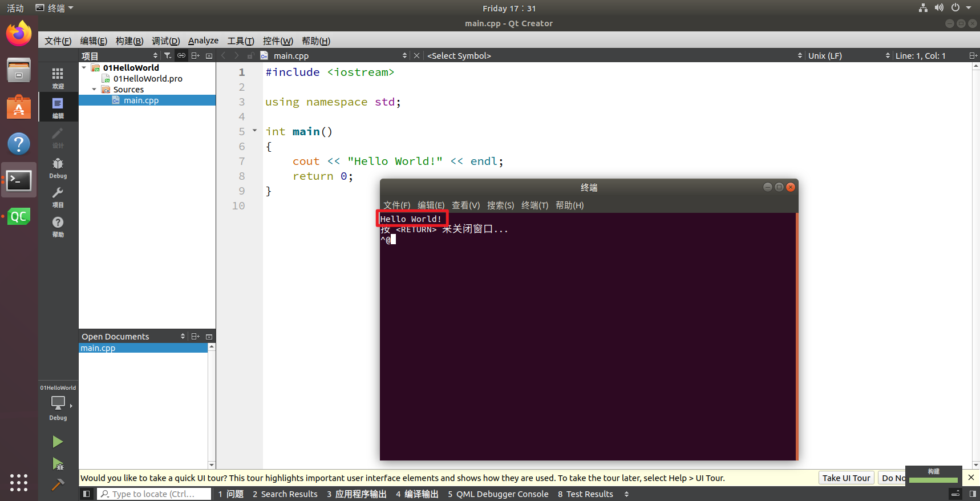Click the filter tree funnel icon

pos(167,55)
